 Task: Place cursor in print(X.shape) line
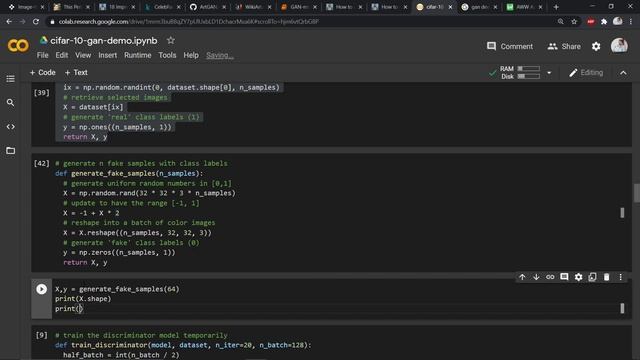pos(83,299)
